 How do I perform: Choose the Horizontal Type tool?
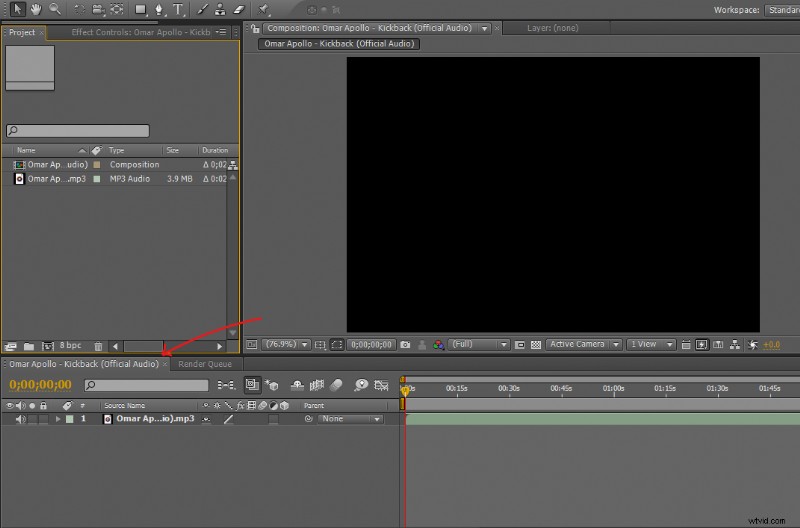click(x=178, y=9)
